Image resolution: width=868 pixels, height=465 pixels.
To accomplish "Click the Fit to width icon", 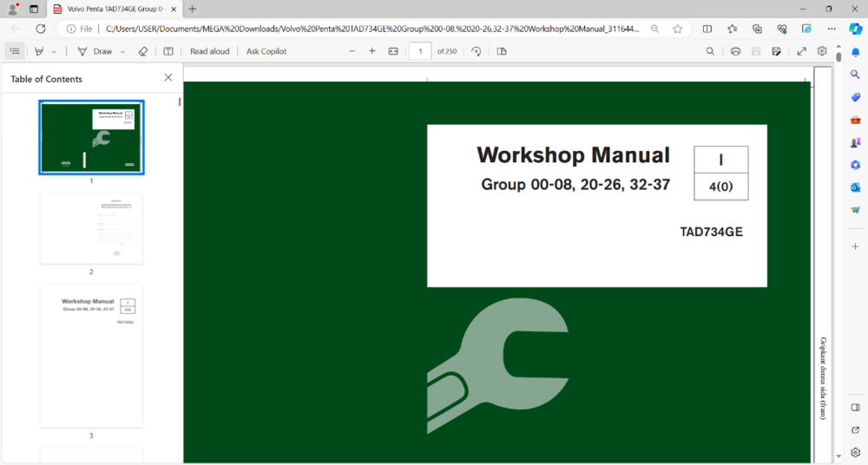I will coord(393,51).
